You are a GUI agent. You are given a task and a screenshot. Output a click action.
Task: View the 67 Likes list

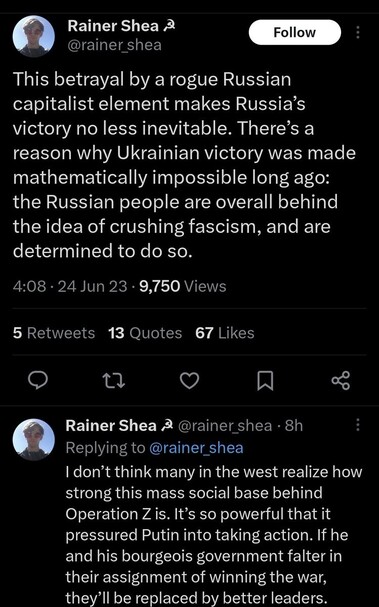point(225,333)
